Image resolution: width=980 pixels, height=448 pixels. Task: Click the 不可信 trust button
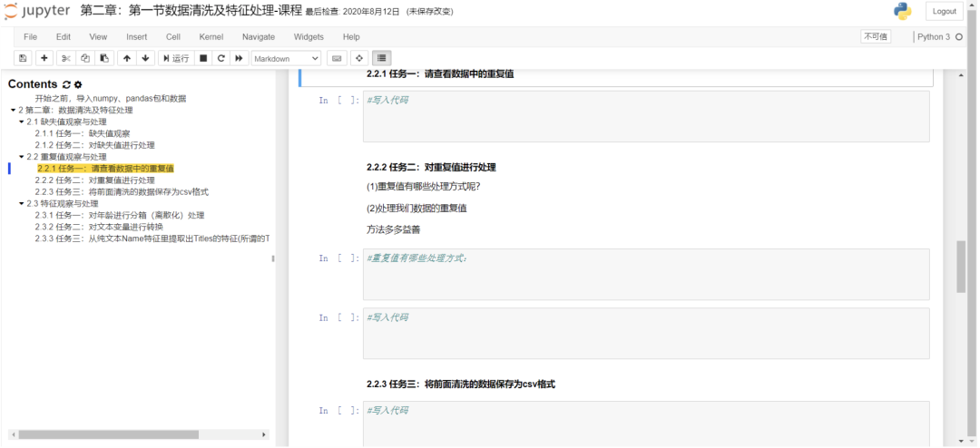click(x=876, y=37)
